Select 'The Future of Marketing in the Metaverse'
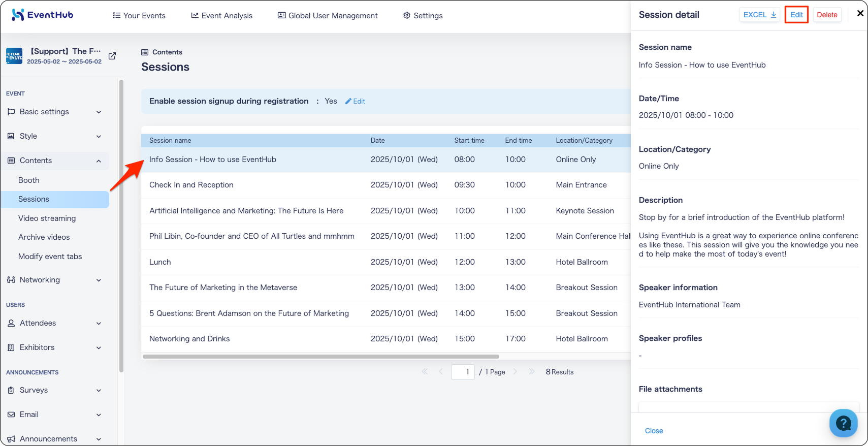868x446 pixels. pyautogui.click(x=386, y=288)
